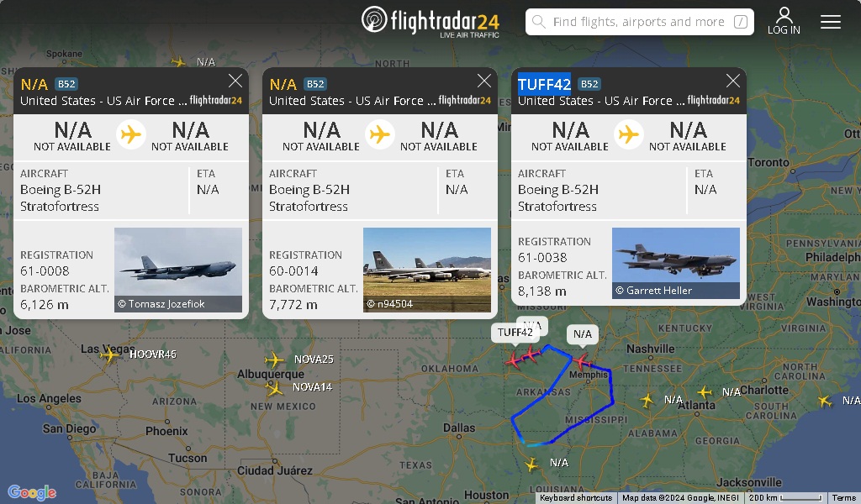861x504 pixels.
Task: Open the n94504 aircraft photo
Action: (x=426, y=270)
